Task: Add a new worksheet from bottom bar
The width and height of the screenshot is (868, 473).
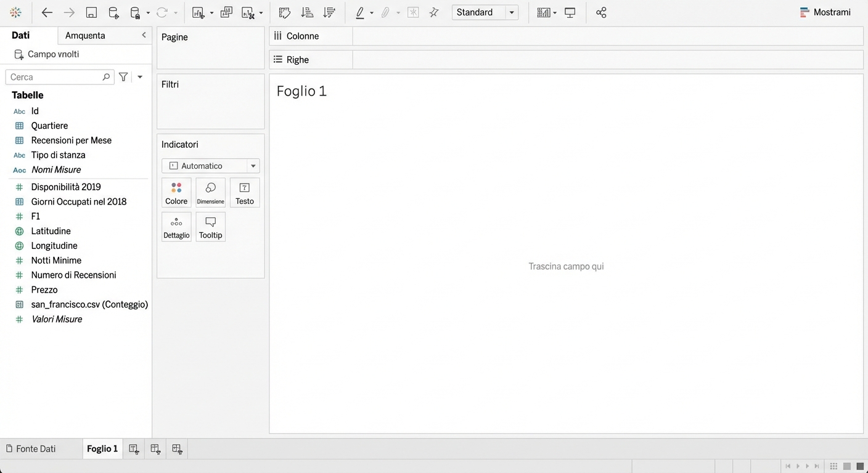Action: pos(134,449)
